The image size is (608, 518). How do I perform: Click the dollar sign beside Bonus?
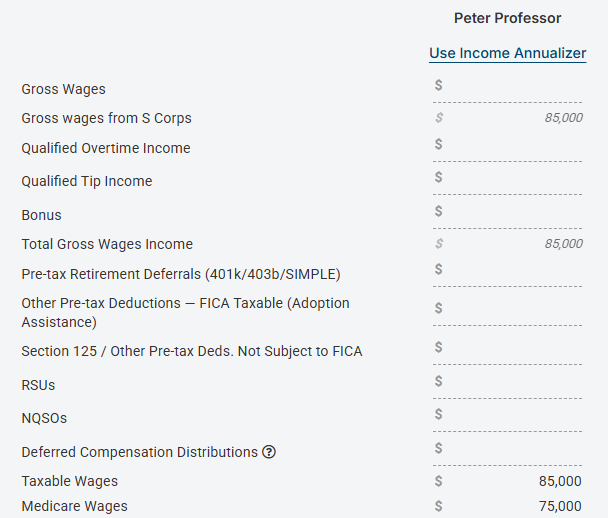tap(439, 211)
